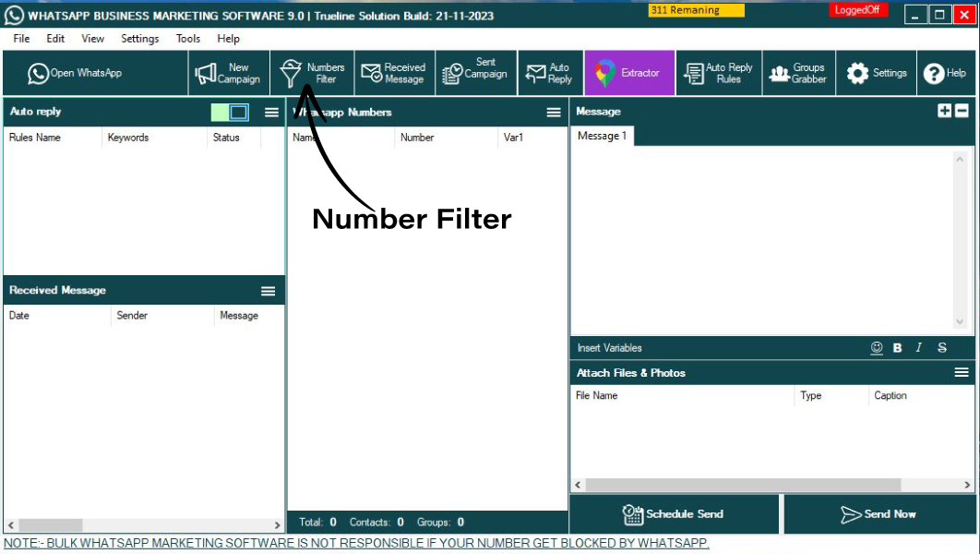
Task: Open the Attach Files & Photos menu
Action: tap(962, 373)
